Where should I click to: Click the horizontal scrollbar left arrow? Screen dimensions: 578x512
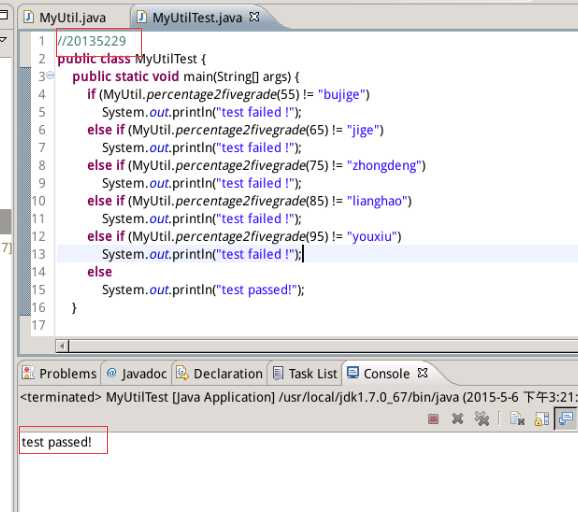(x=62, y=346)
